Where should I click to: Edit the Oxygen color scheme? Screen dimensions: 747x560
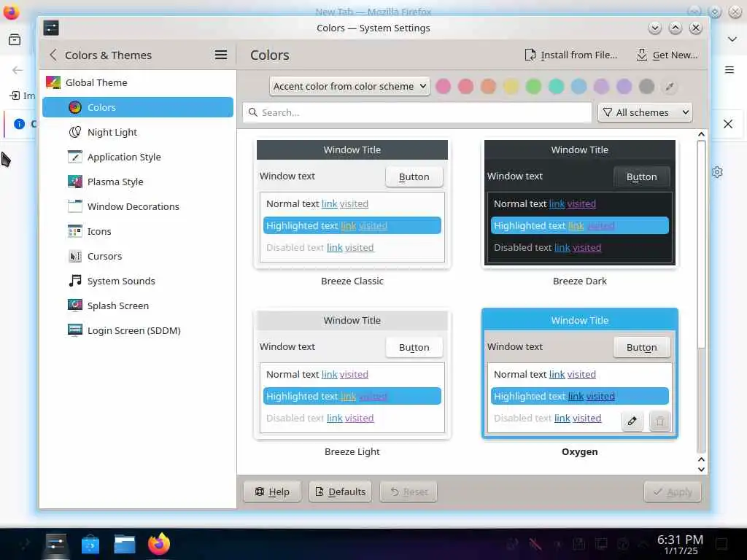(632, 421)
